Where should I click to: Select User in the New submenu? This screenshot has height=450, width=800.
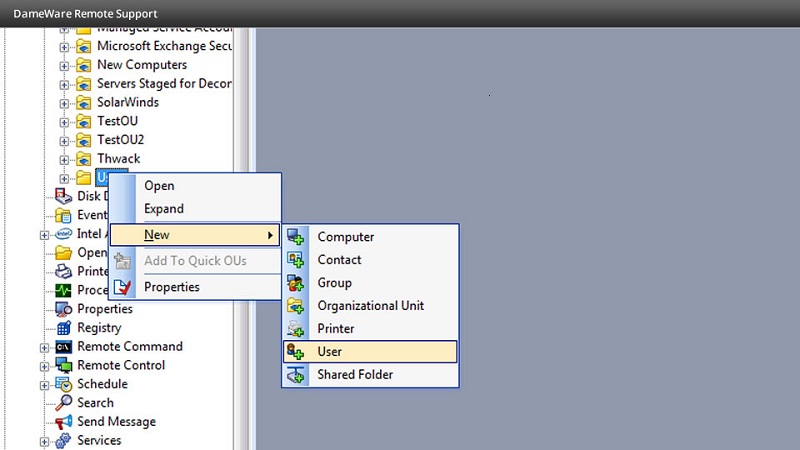(370, 352)
